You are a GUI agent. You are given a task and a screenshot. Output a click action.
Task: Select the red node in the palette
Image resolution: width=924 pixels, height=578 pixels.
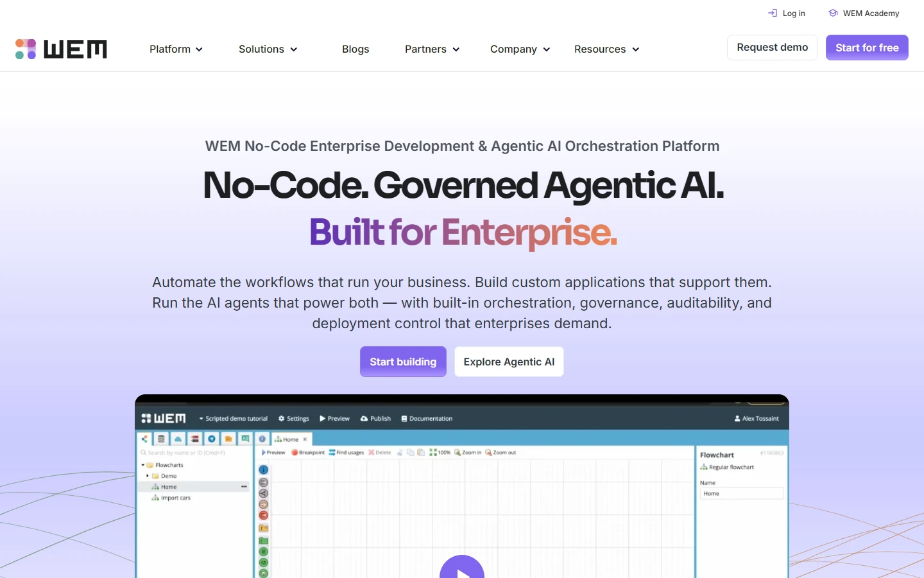263,515
